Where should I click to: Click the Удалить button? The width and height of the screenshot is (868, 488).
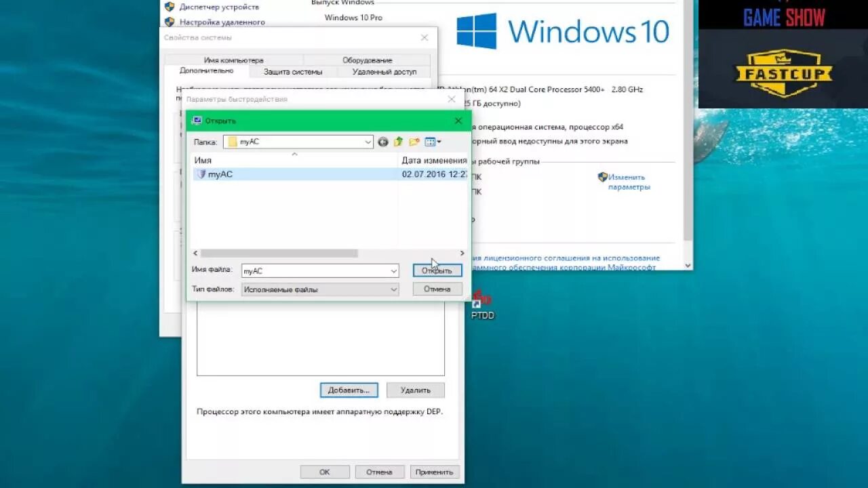tap(416, 390)
